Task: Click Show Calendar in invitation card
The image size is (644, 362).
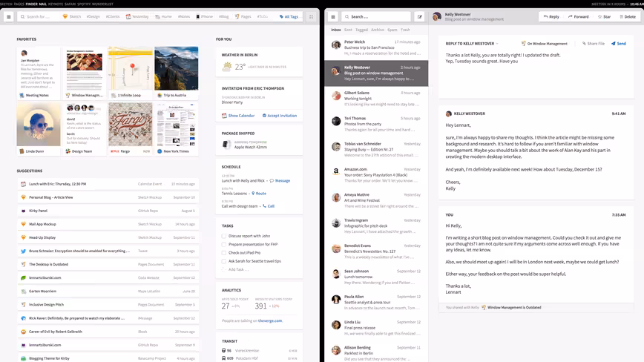Action: pos(238,116)
